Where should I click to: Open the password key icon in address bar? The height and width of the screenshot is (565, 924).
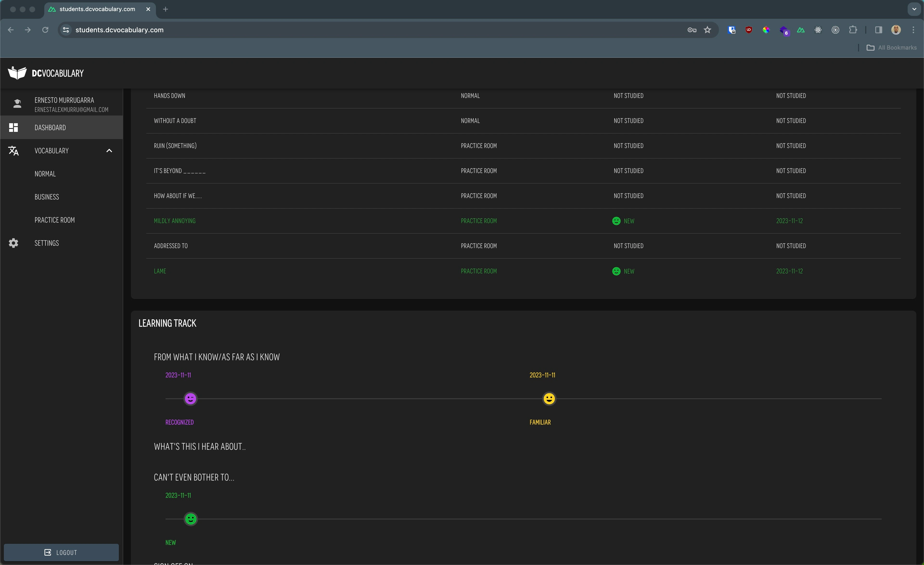tap(692, 30)
